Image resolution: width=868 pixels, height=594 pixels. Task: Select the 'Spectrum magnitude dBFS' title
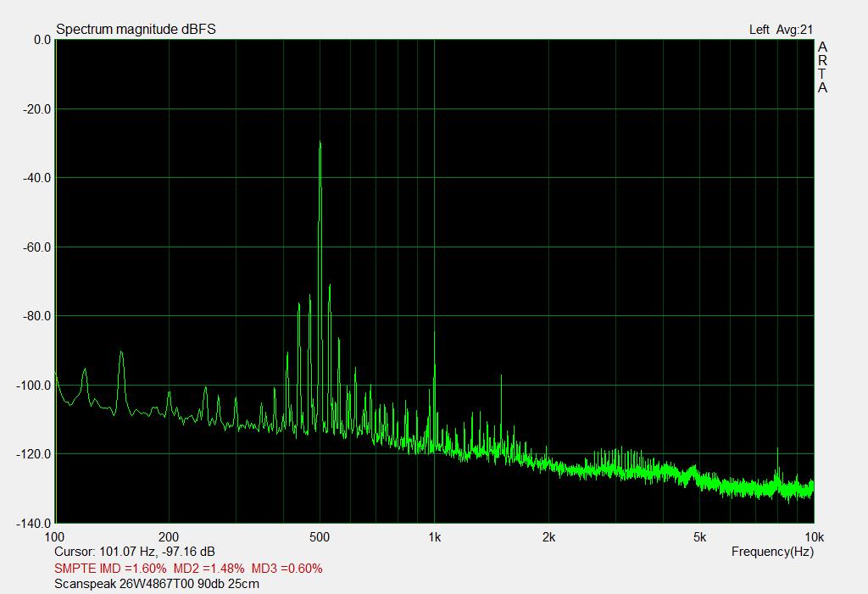pyautogui.click(x=136, y=30)
